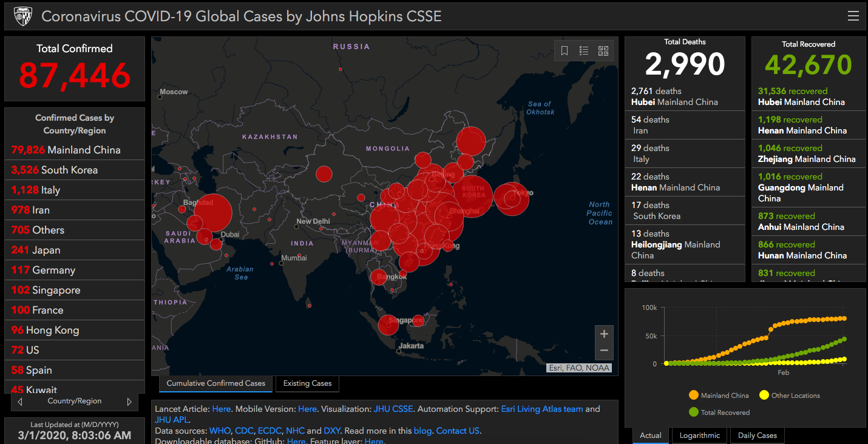
Task: Open the Daily Cases chart tab
Action: [x=757, y=436]
